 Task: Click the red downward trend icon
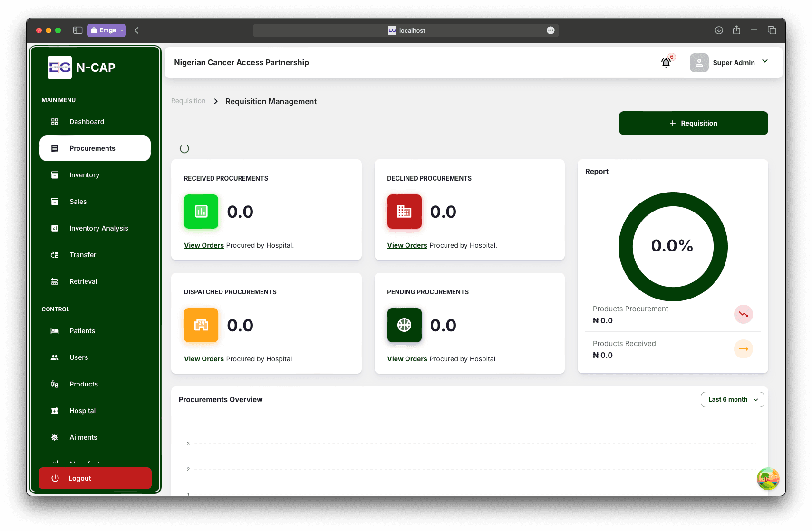pos(743,314)
